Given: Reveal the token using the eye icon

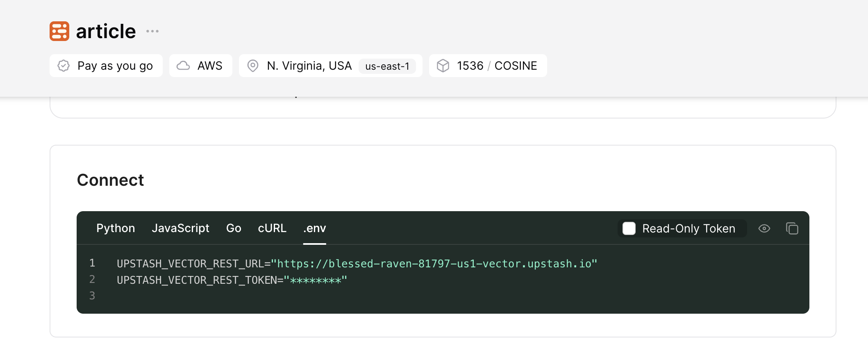Looking at the screenshot, I should [x=764, y=228].
